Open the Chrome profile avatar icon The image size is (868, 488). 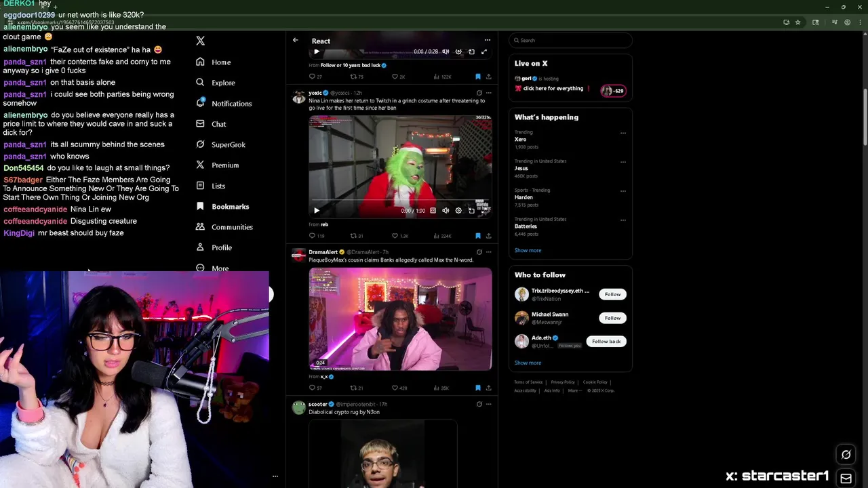847,22
